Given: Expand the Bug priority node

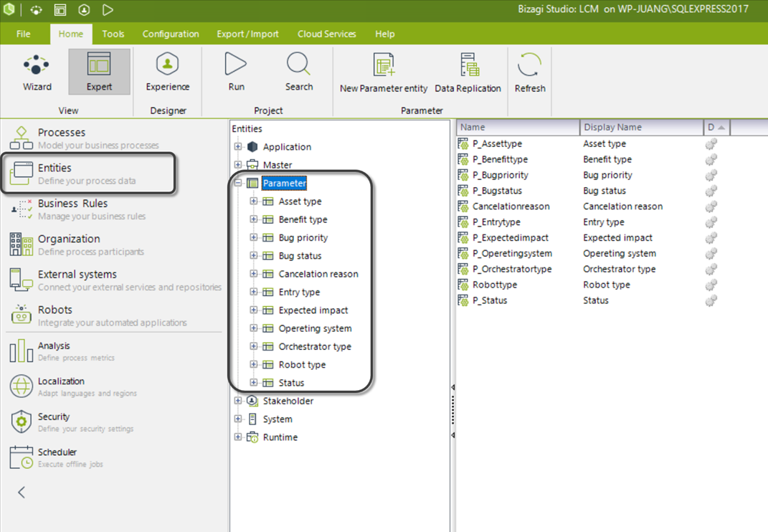Looking at the screenshot, I should [x=254, y=237].
